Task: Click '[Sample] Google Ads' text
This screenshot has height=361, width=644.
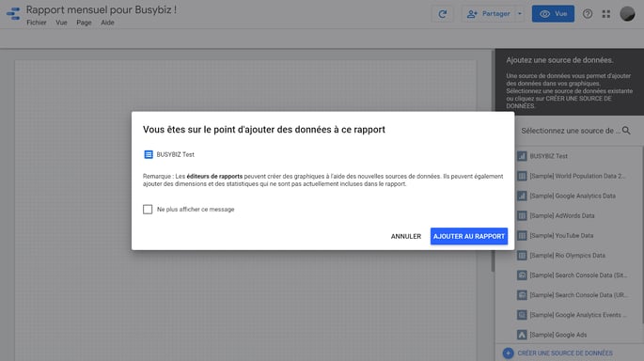Action: click(558, 335)
